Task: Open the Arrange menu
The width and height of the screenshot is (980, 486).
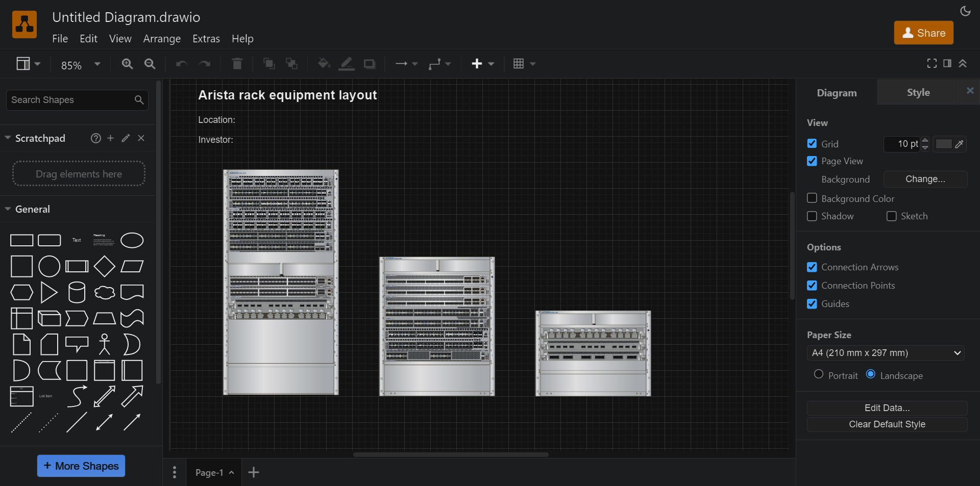Action: point(162,39)
